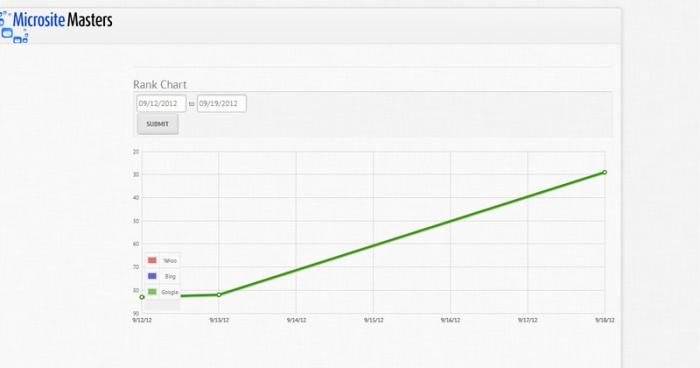Select the Bing legend label

point(170,276)
